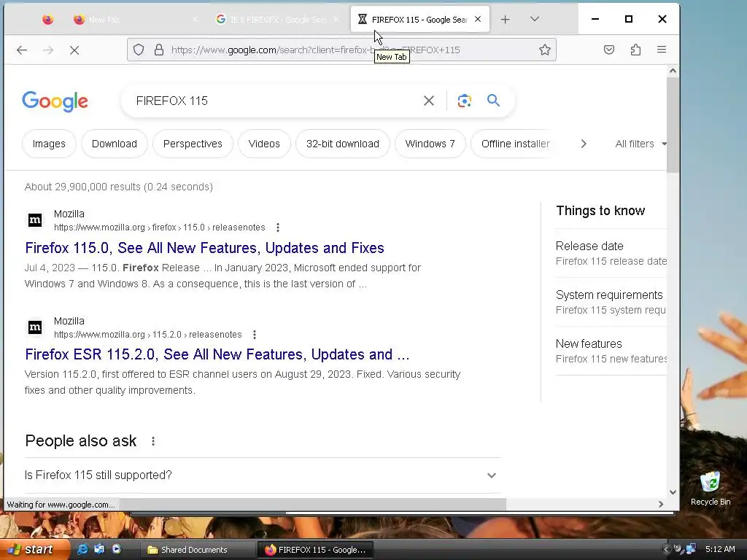View site security padlock info

coord(159,50)
